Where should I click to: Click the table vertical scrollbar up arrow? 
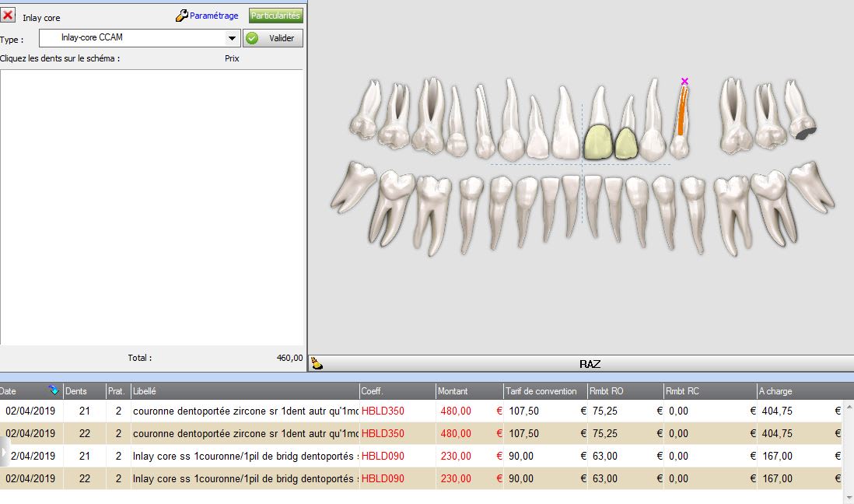click(x=849, y=407)
